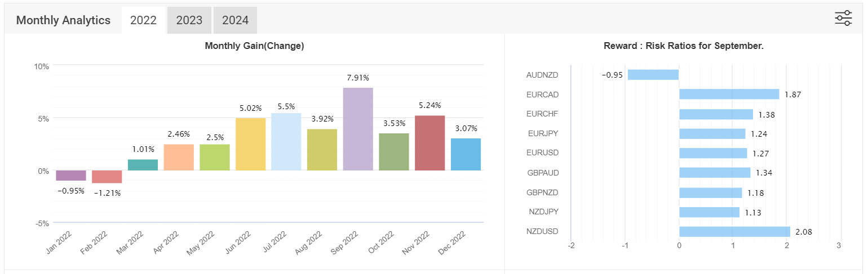This screenshot has width=868, height=274.
Task: Click the NZDUSD 2.08 ratio bar
Action: point(735,231)
